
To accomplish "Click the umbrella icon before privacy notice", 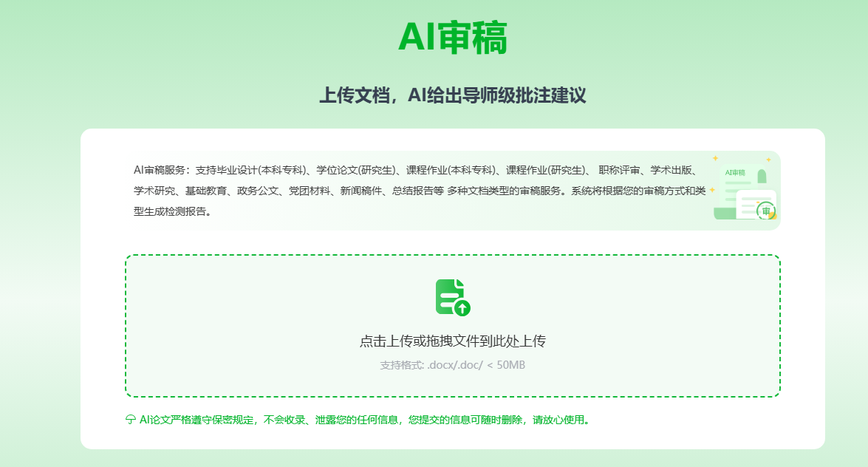I will (131, 420).
